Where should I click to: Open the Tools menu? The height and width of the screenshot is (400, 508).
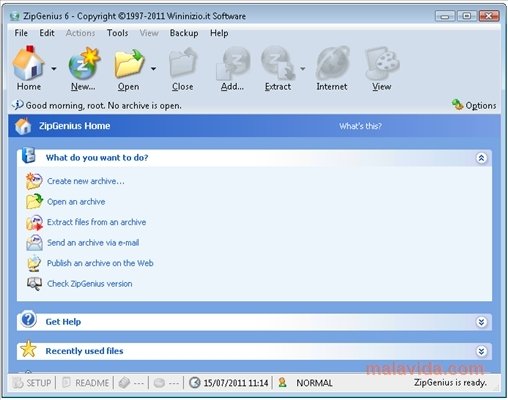[x=118, y=33]
